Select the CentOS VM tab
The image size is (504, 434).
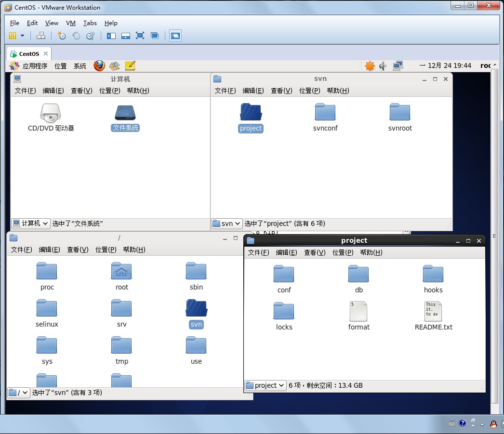[29, 53]
